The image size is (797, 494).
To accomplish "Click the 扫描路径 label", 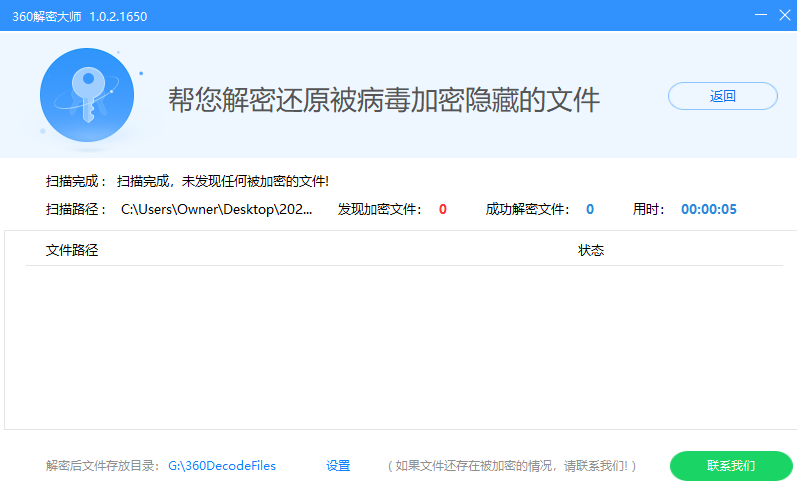I will click(x=76, y=209).
